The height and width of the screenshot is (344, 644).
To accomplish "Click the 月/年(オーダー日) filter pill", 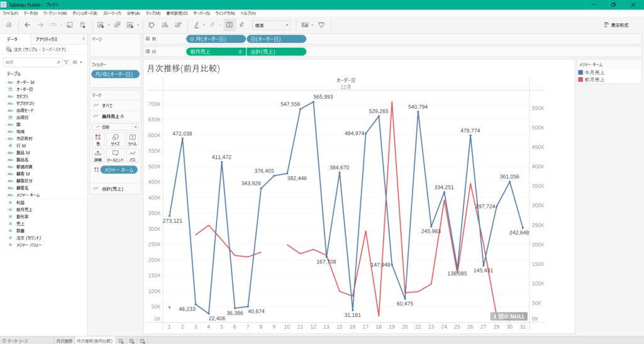I will (x=115, y=74).
